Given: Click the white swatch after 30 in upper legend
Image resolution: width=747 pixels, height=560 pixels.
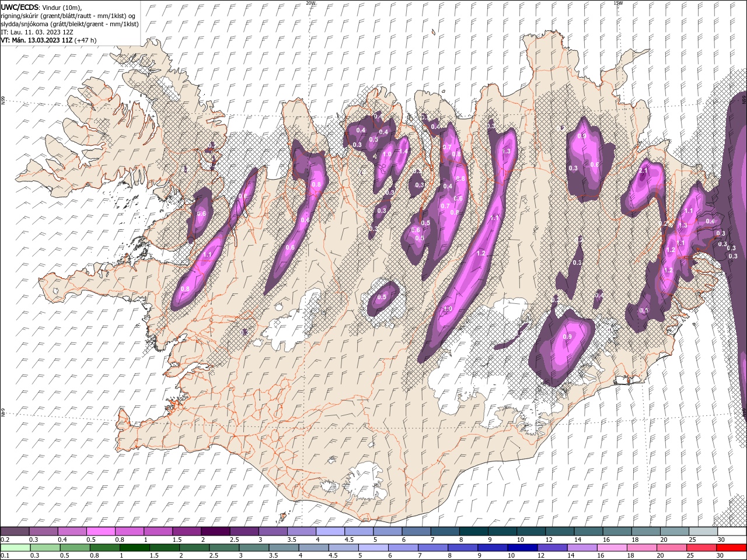Looking at the screenshot, I should [732, 531].
